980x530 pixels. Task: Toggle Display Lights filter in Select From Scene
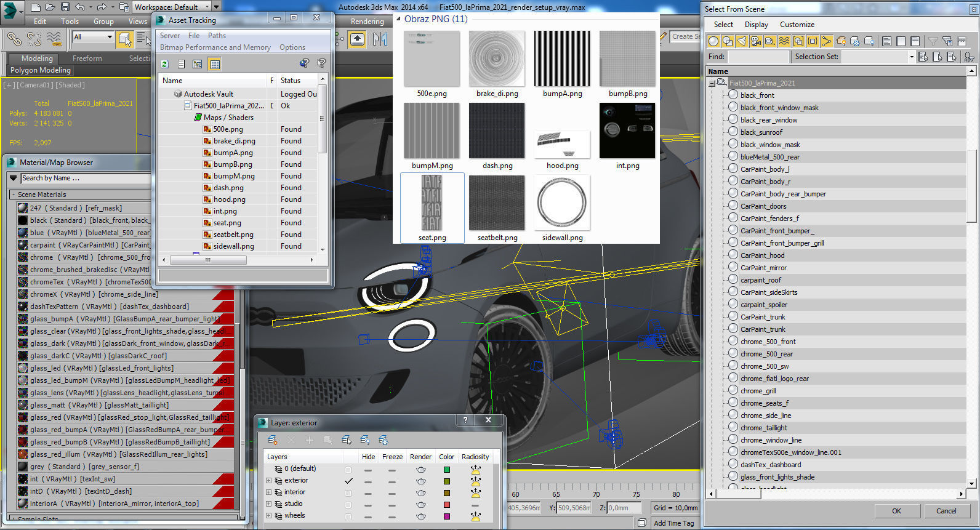[x=742, y=41]
